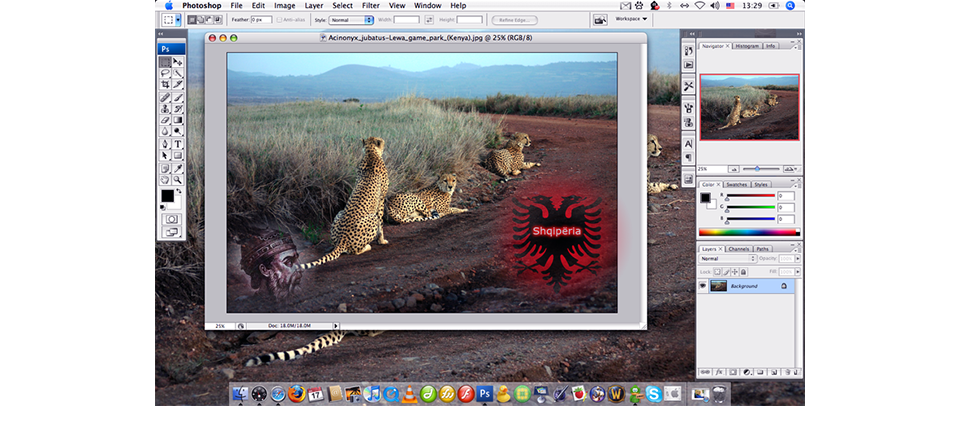Select the Zoom tool

tap(178, 180)
